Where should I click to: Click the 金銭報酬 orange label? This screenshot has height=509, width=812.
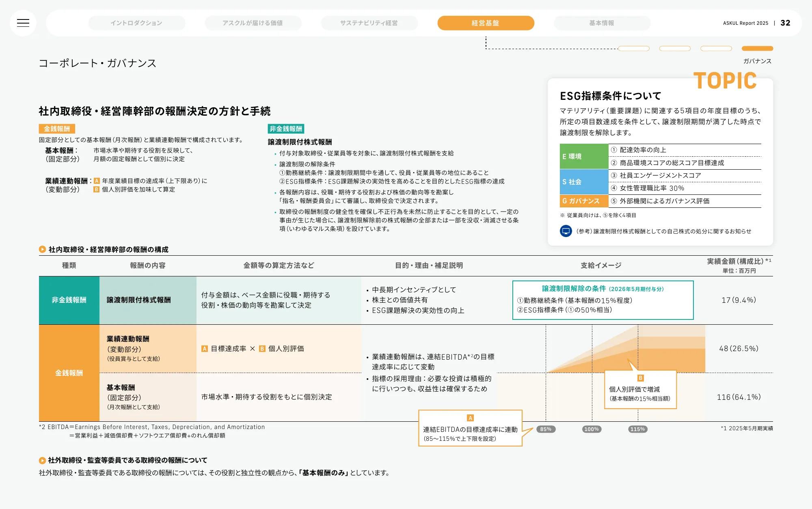pos(57,129)
